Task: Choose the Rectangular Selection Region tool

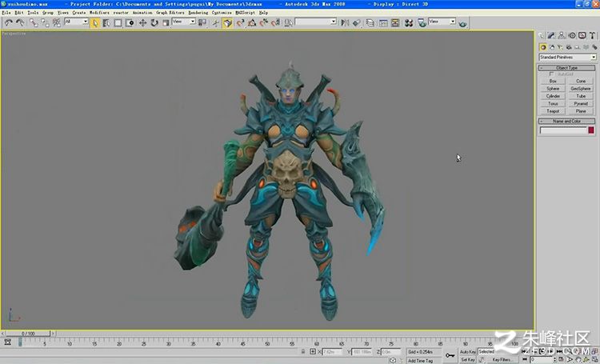Action: [x=118, y=23]
